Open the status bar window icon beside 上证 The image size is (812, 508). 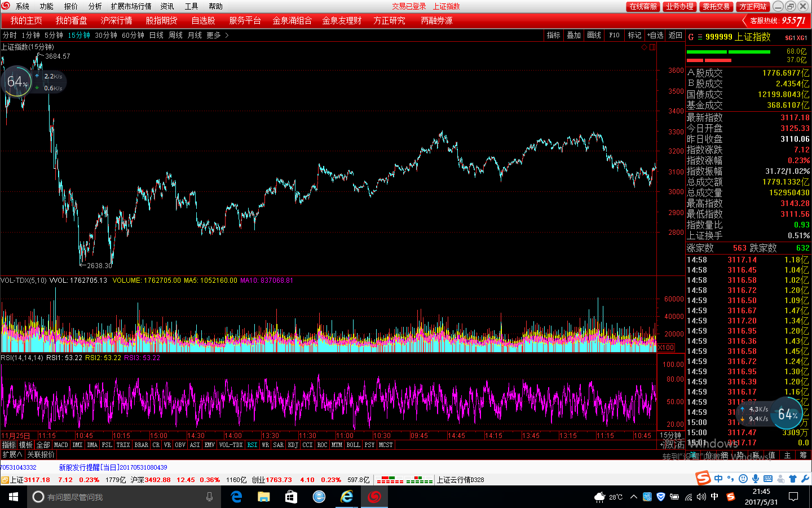click(x=5, y=480)
